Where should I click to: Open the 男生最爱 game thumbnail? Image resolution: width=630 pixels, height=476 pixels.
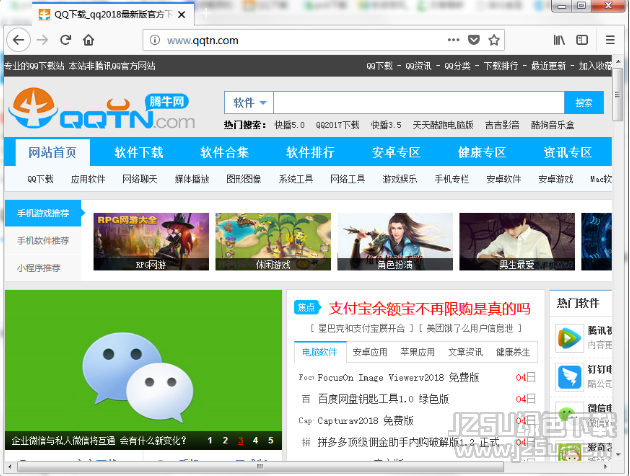click(517, 241)
